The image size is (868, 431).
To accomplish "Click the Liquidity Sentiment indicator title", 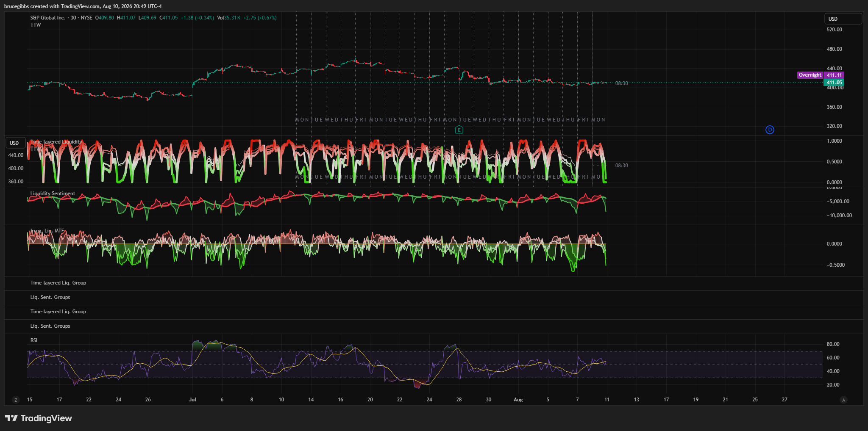I will click(53, 193).
